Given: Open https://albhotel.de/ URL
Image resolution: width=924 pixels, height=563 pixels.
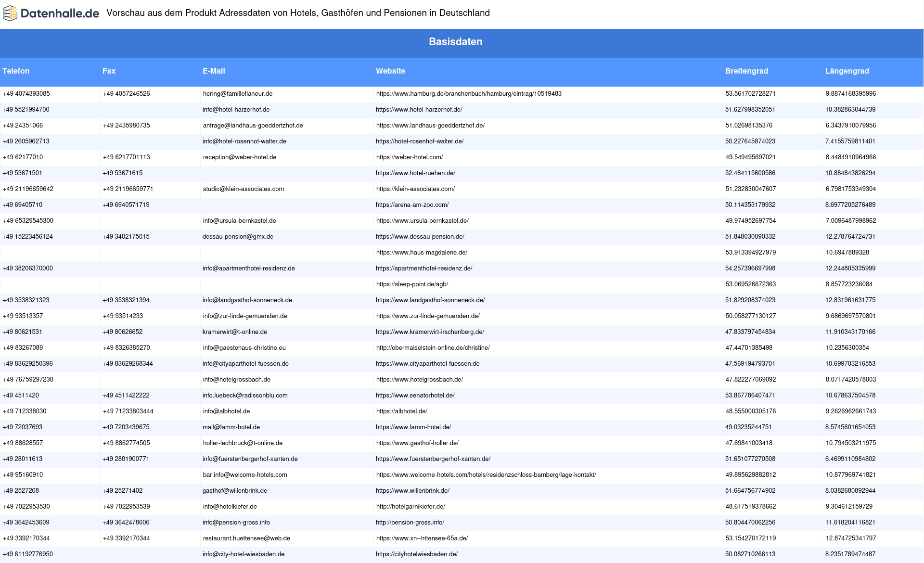Looking at the screenshot, I should pyautogui.click(x=402, y=411).
